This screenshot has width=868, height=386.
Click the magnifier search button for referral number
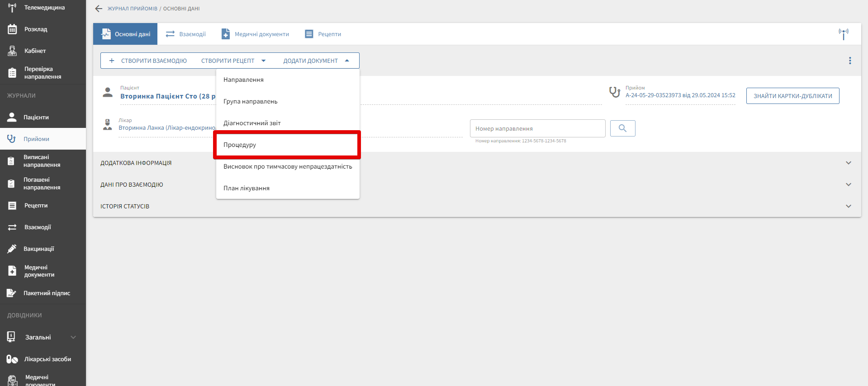(622, 128)
